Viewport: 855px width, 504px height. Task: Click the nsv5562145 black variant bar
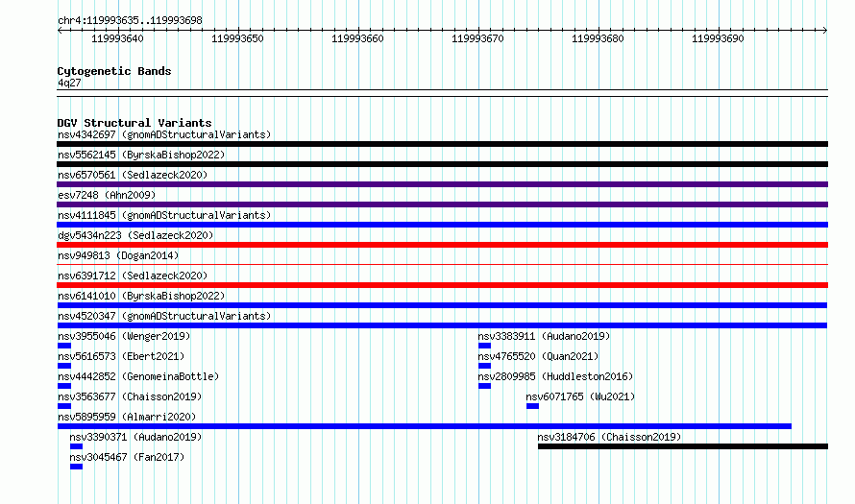[442, 164]
